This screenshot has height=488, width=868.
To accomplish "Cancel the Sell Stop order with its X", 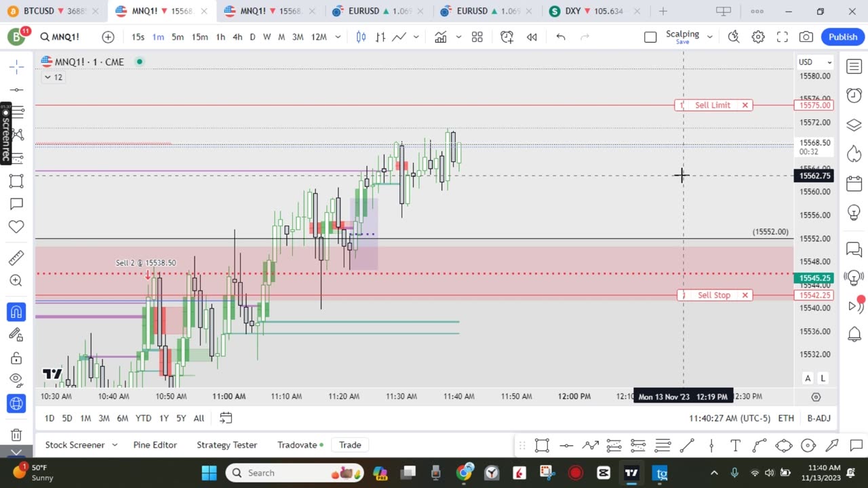I will [x=745, y=296].
